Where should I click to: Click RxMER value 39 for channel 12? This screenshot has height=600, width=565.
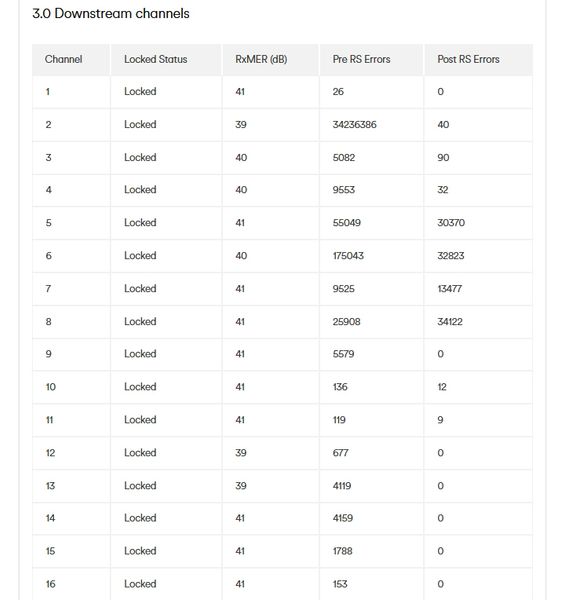click(241, 453)
